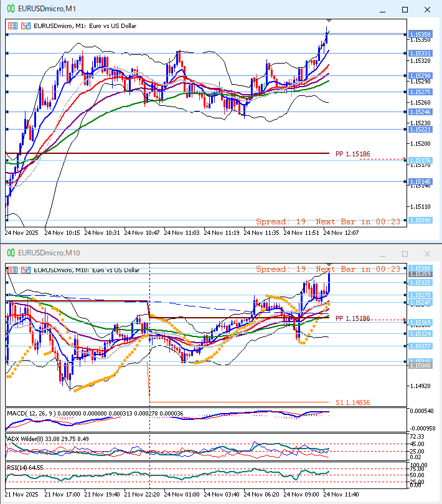Click the ADX Wilder(8) indicator label
442x504 pixels.
tap(30, 439)
